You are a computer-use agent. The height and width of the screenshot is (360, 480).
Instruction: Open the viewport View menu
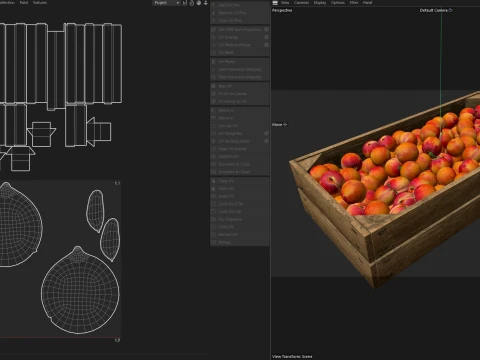point(285,3)
